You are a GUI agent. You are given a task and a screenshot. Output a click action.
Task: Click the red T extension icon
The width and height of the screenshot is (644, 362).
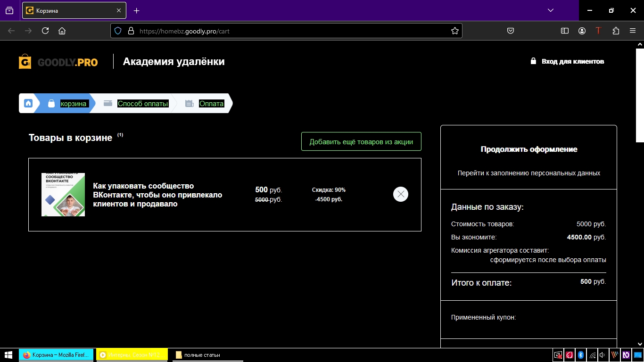pos(598,31)
